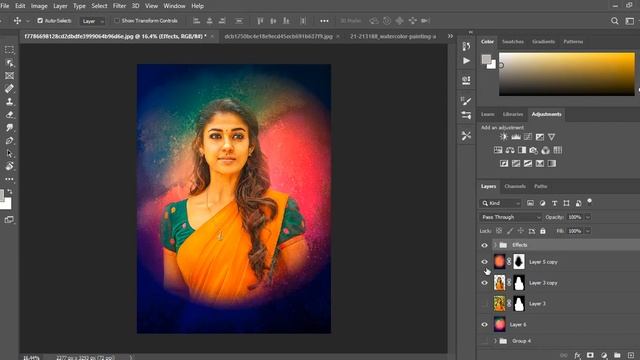Click the Add layer mask icon

[x=590, y=356]
